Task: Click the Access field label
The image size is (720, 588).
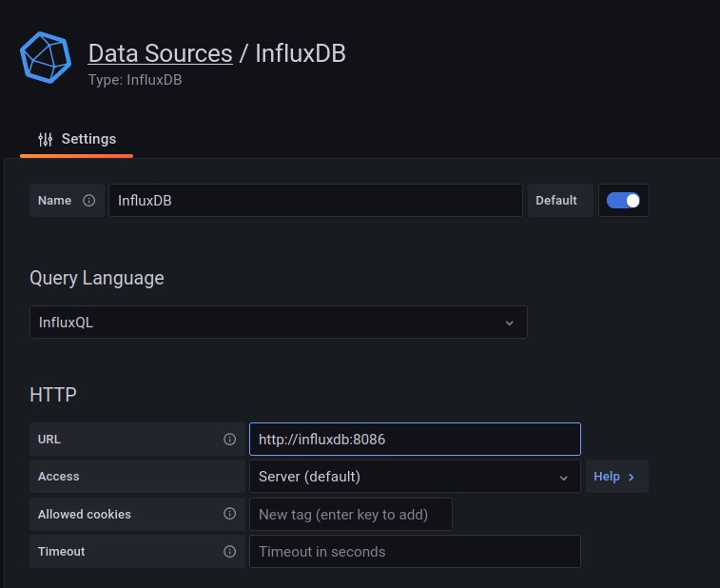Action: [59, 477]
